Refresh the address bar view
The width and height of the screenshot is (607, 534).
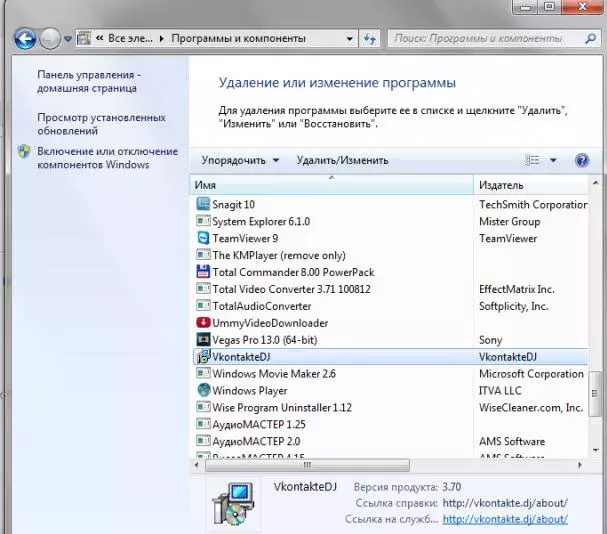tap(370, 39)
